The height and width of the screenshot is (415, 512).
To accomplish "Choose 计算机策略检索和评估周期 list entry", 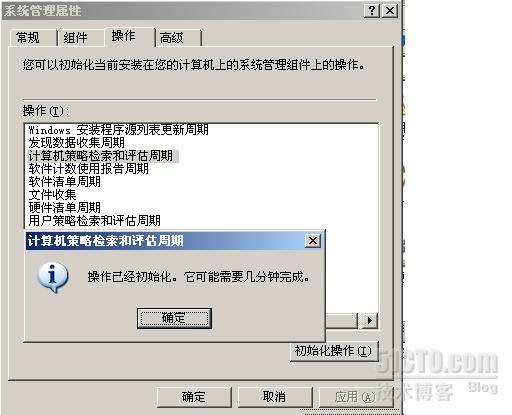I will coord(103,156).
